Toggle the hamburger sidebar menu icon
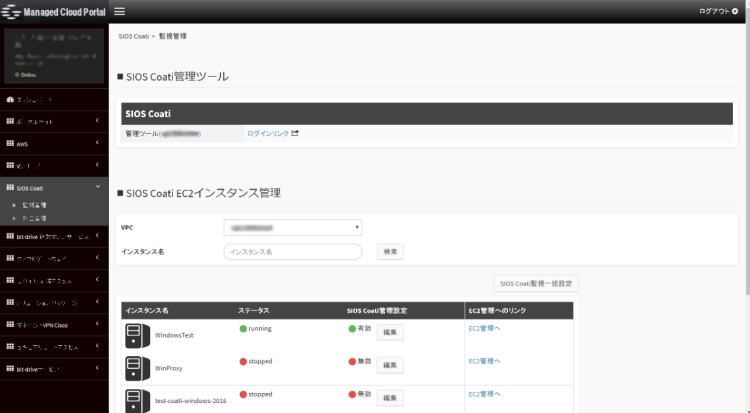The width and height of the screenshot is (750, 413). [x=120, y=11]
